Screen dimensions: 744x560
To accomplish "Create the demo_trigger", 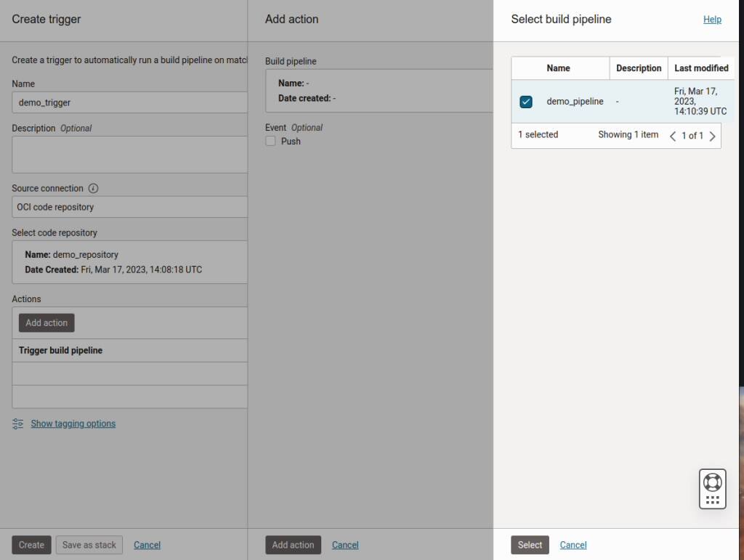I will (x=31, y=545).
